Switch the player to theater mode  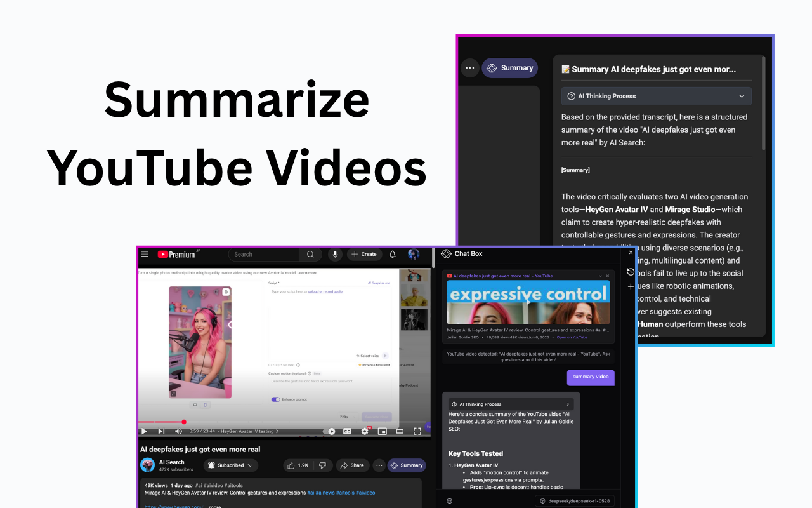pos(400,431)
